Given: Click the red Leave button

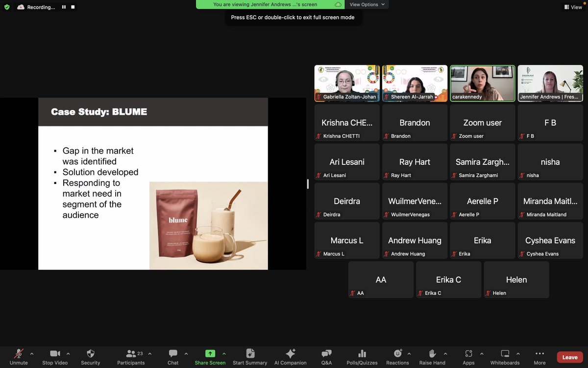Looking at the screenshot, I should point(570,357).
